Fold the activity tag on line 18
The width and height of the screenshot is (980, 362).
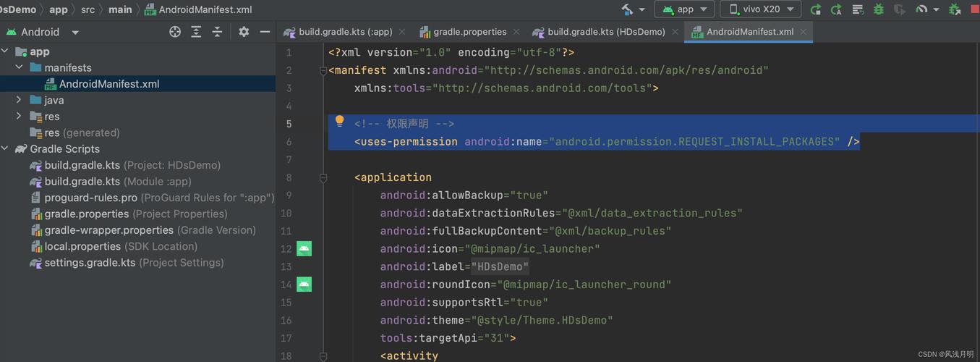323,355
